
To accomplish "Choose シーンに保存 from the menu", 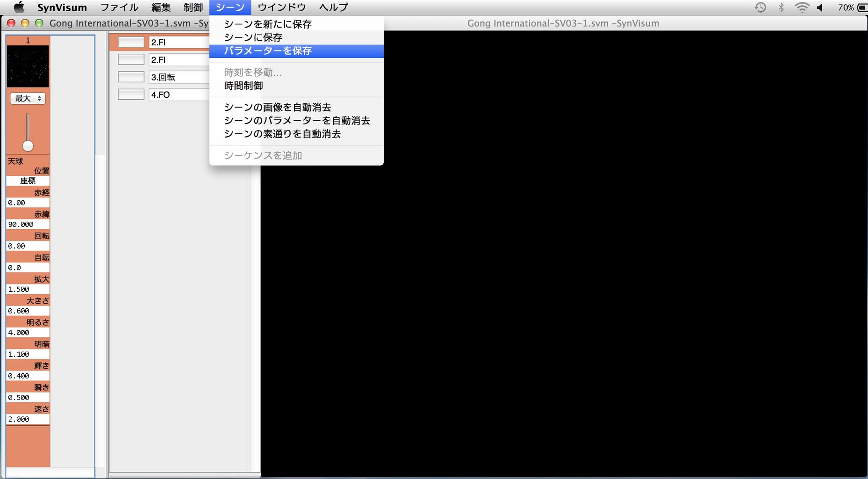I will tap(296, 37).
